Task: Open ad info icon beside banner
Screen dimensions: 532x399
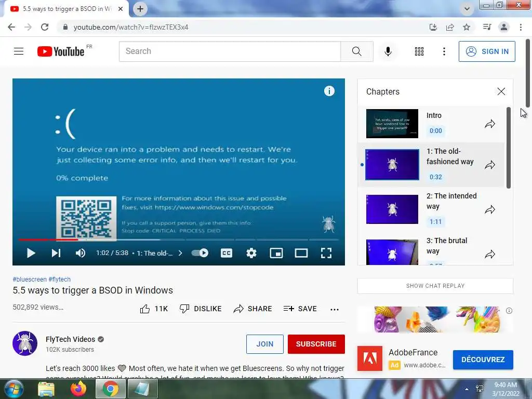Action: [509, 311]
